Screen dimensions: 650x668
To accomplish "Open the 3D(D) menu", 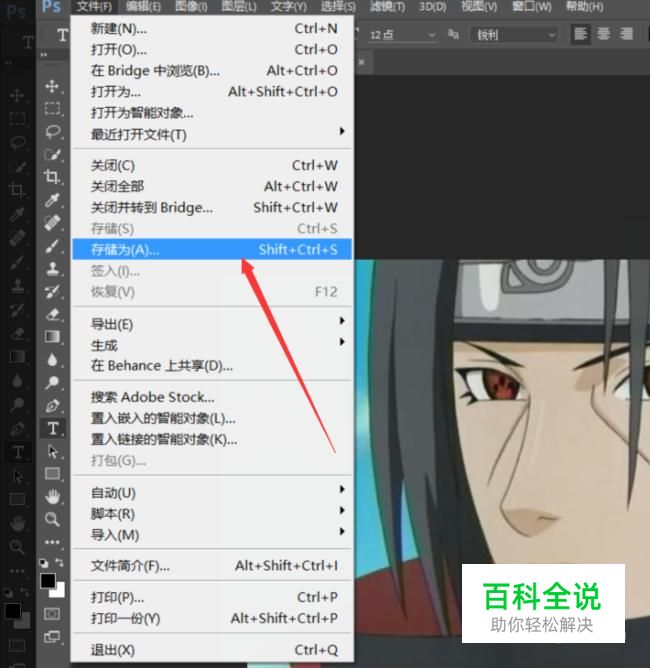I will [x=433, y=7].
